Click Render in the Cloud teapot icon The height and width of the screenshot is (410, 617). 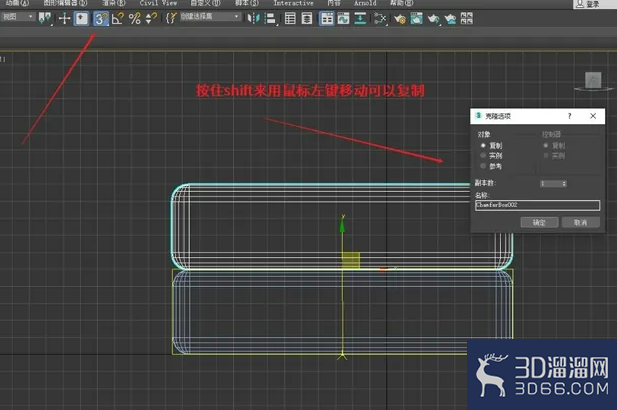tap(450, 18)
